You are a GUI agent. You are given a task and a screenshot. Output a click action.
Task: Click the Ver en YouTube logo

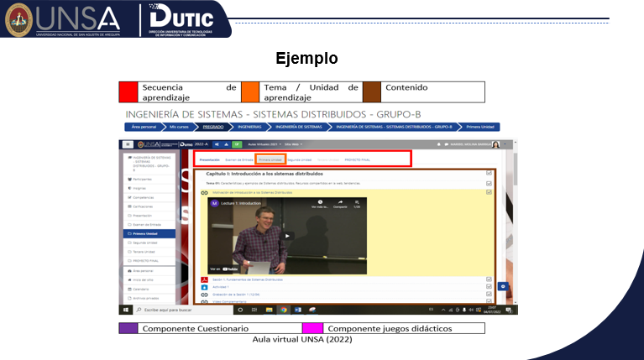point(230,269)
